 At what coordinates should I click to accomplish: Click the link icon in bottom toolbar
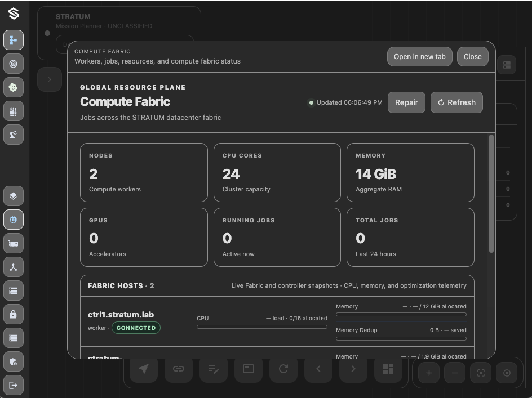tap(179, 369)
